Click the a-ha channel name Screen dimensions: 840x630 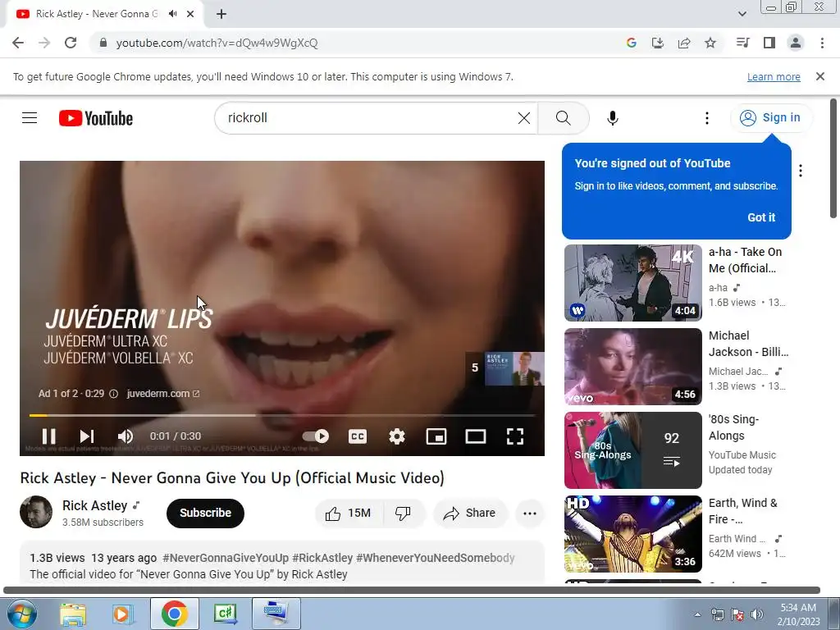[718, 288]
